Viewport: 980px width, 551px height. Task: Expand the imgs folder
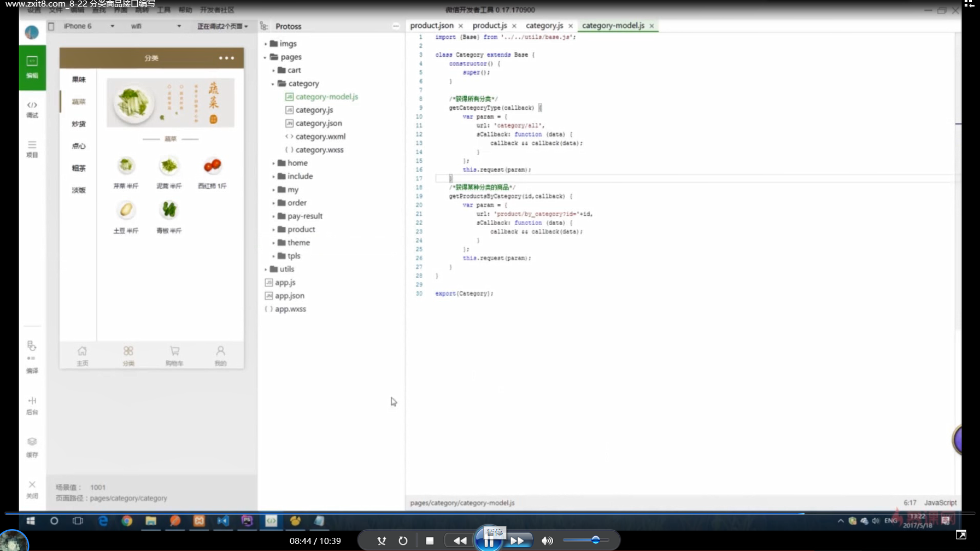pos(283,44)
